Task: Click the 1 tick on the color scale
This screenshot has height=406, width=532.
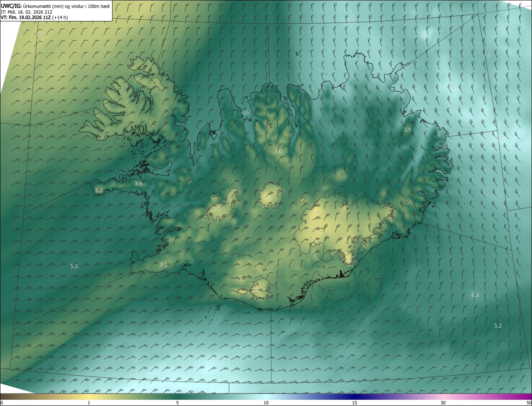Action: point(89,403)
